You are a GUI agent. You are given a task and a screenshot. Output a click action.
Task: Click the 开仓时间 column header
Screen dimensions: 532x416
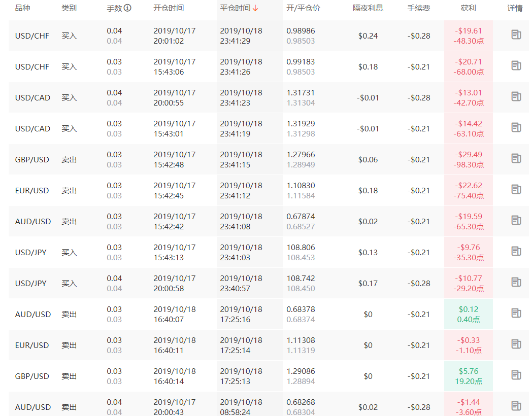point(169,8)
